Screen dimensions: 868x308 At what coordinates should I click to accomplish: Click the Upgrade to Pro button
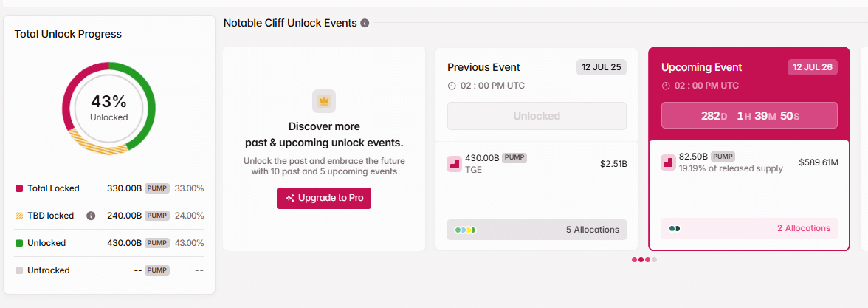(x=324, y=198)
